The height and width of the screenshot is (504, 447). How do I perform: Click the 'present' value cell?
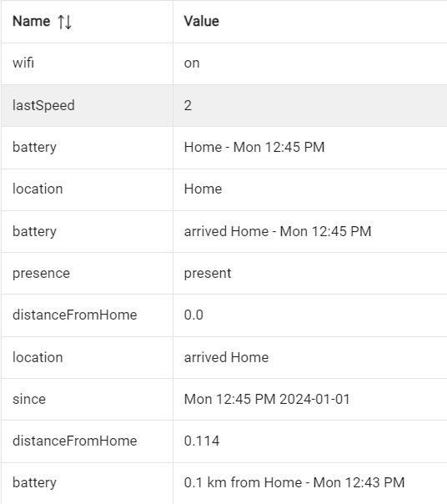[309, 273]
